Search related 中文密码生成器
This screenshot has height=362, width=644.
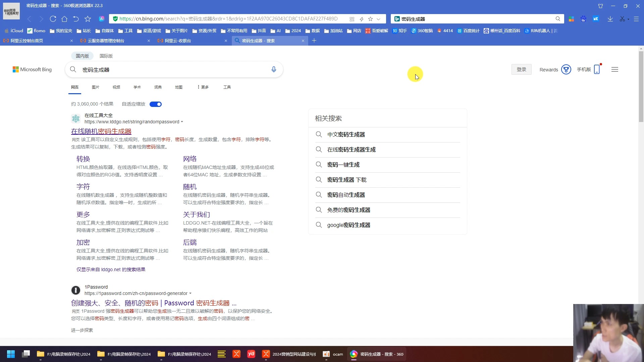[346, 134]
